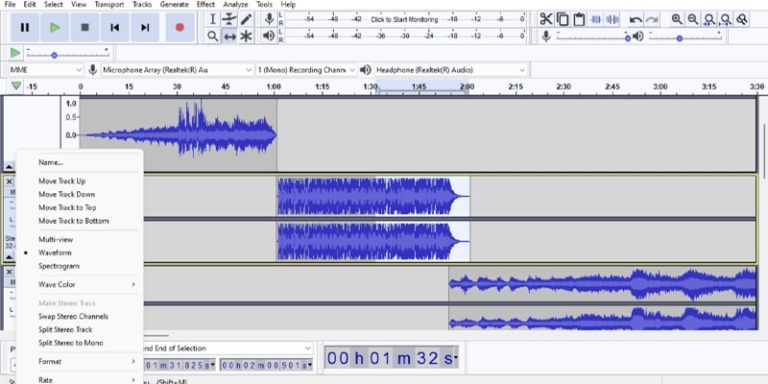Click the Cut scissors icon
768x384 pixels.
(546, 19)
